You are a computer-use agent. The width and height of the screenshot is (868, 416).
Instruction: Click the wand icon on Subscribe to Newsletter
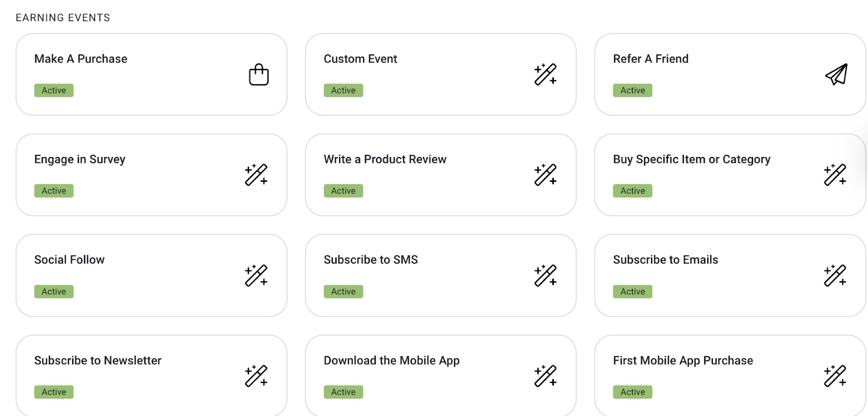(256, 376)
